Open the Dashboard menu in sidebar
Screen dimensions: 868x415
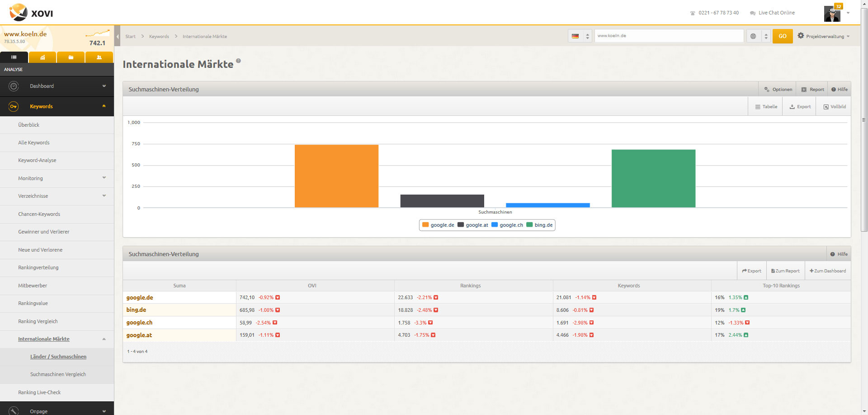point(57,86)
